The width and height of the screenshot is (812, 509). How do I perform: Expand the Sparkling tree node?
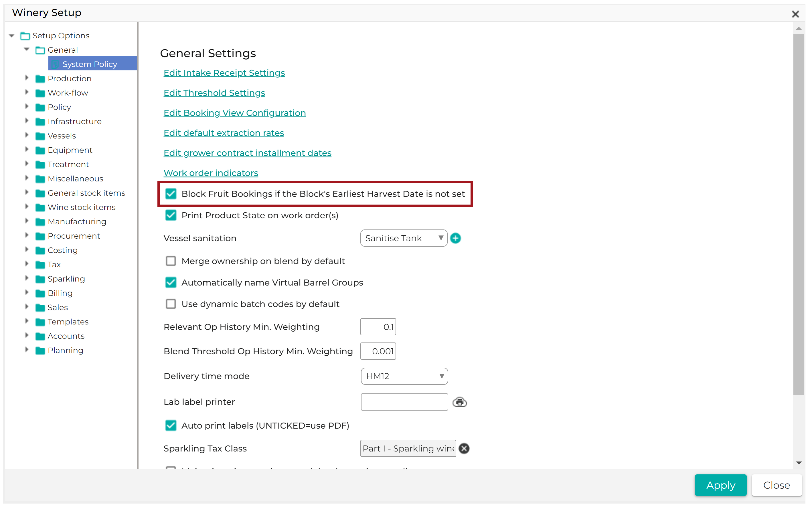click(27, 278)
